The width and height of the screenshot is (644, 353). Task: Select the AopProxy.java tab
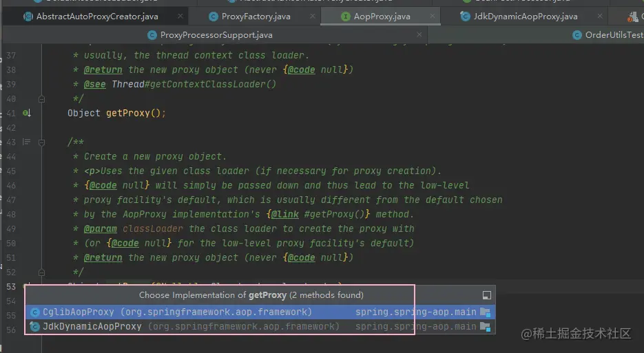[x=382, y=17]
